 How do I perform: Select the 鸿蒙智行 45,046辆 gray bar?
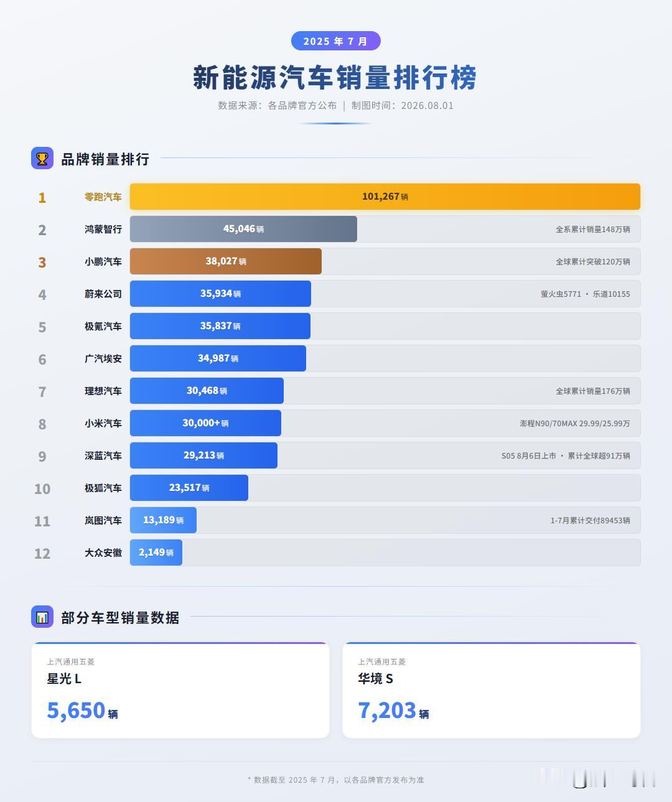point(243,229)
